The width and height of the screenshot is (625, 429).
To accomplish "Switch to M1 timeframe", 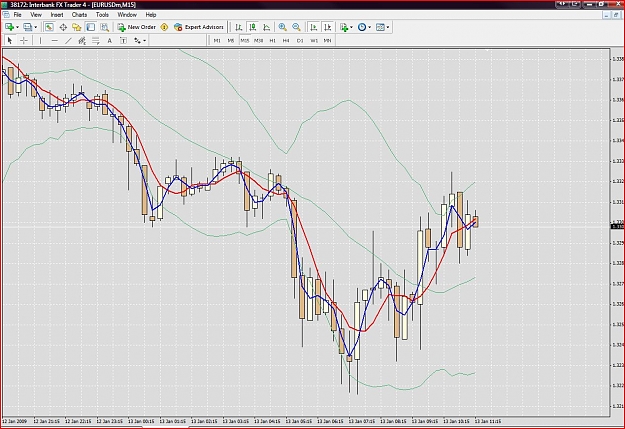I will 217,40.
